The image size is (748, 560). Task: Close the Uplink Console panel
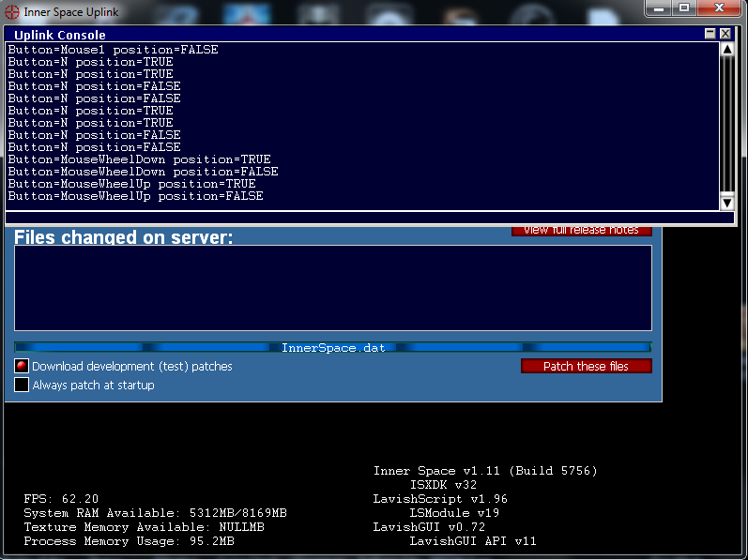click(x=725, y=34)
